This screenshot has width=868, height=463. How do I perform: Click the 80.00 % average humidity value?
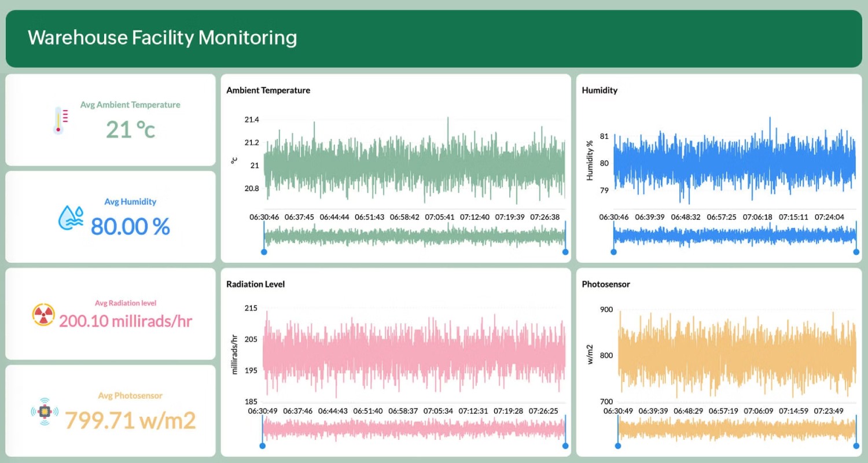(130, 226)
